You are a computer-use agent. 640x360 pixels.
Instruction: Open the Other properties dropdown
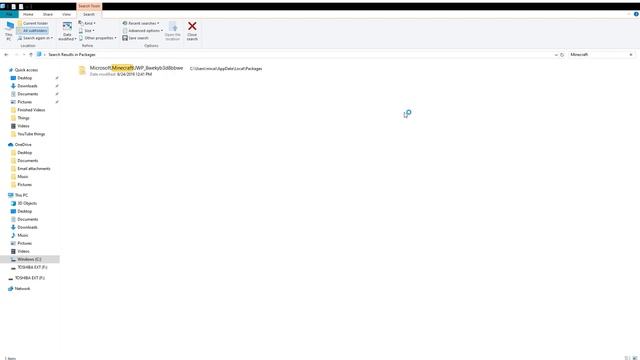point(98,38)
